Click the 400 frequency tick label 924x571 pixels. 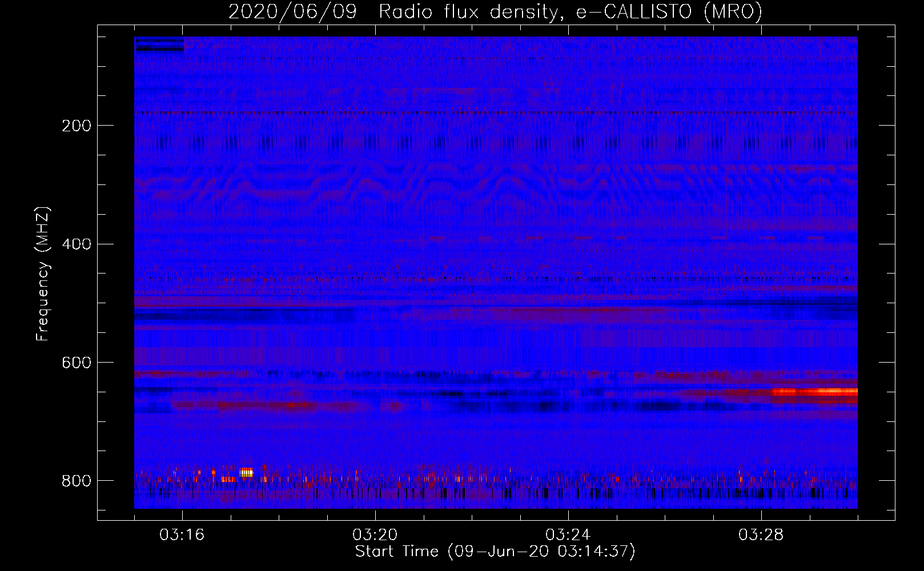point(77,244)
